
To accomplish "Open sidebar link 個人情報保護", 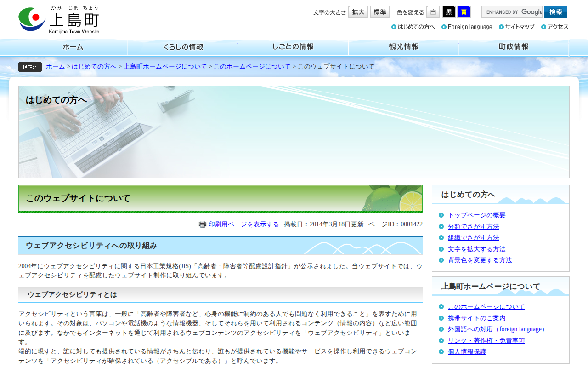I will point(467,352).
